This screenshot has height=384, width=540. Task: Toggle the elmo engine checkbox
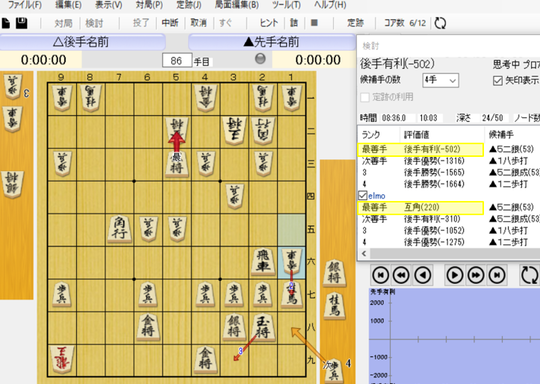363,196
